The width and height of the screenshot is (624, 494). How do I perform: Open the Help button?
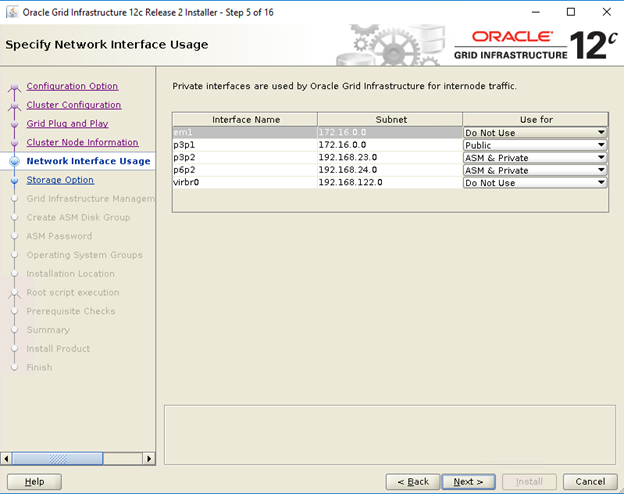[x=34, y=482]
